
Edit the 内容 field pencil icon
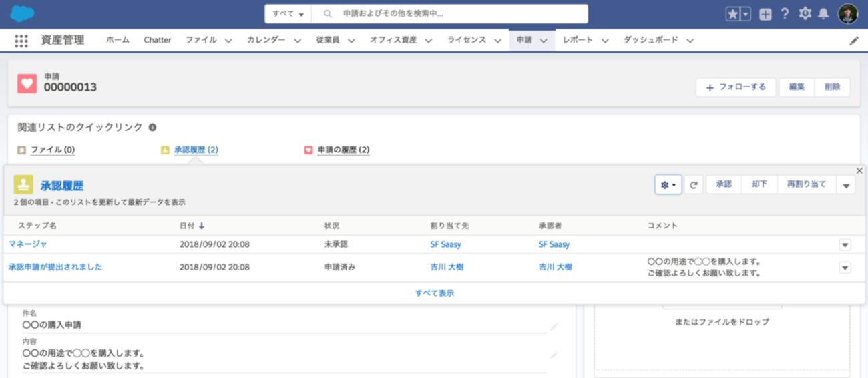pyautogui.click(x=554, y=355)
